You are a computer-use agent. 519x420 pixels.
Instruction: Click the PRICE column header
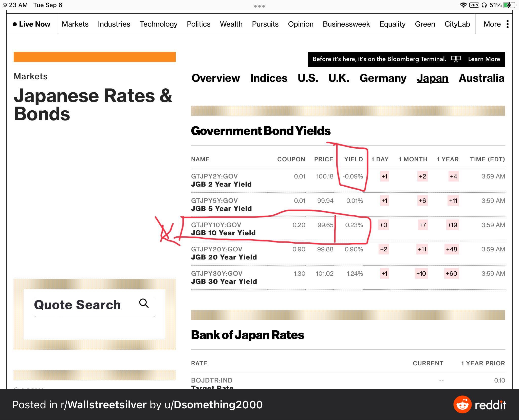(324, 159)
